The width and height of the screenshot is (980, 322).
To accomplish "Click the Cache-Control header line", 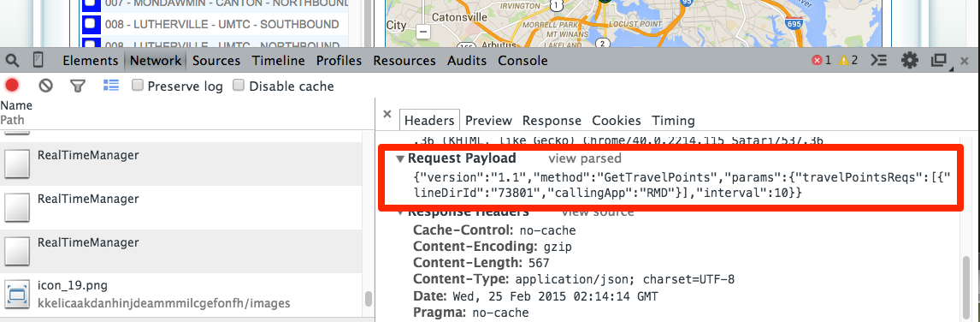I will click(494, 230).
